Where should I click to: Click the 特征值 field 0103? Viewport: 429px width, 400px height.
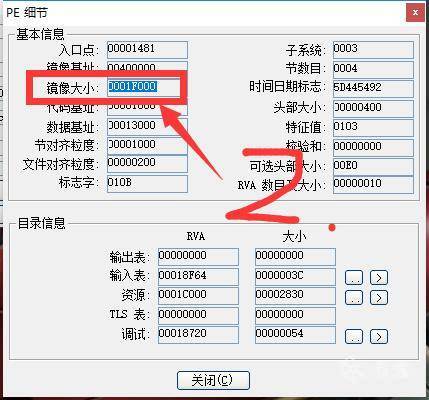click(373, 127)
